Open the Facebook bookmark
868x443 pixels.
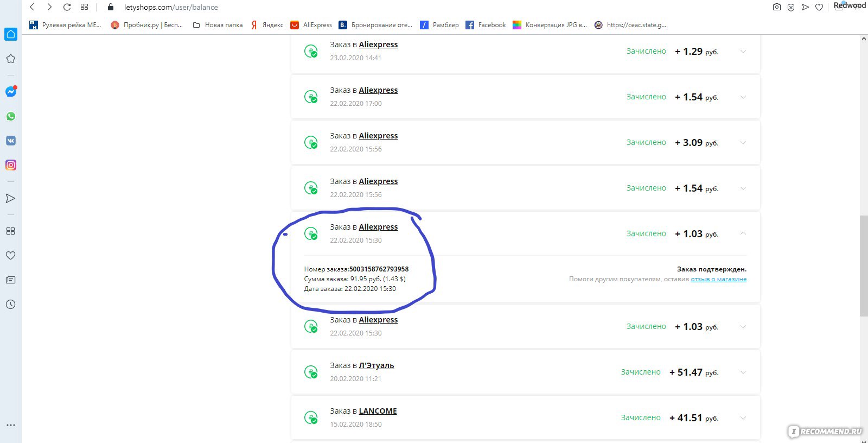tap(486, 25)
